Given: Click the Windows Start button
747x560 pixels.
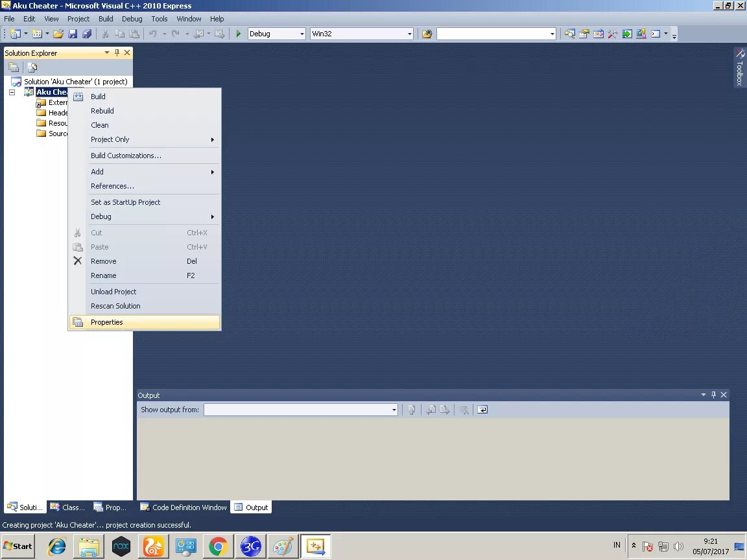Looking at the screenshot, I should coord(18,546).
